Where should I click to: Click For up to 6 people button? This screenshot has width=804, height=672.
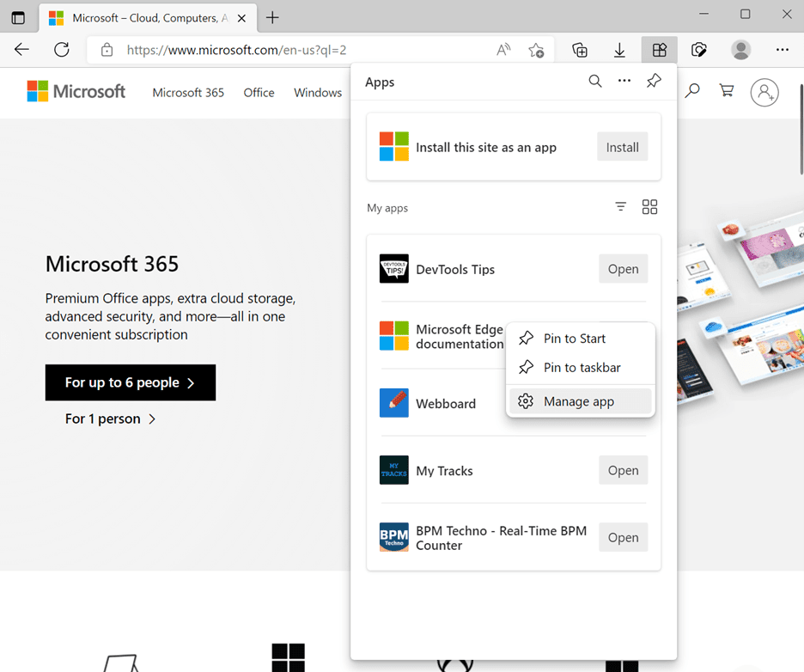(131, 382)
